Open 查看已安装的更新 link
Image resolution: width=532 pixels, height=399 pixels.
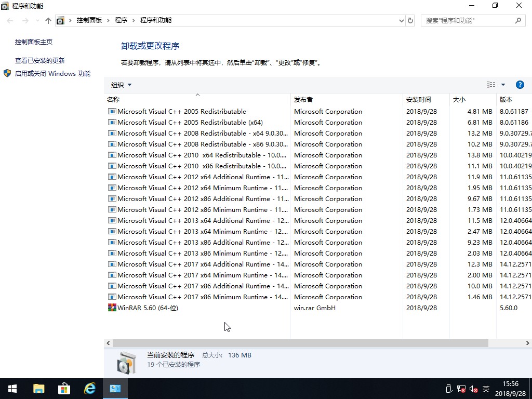tap(40, 60)
